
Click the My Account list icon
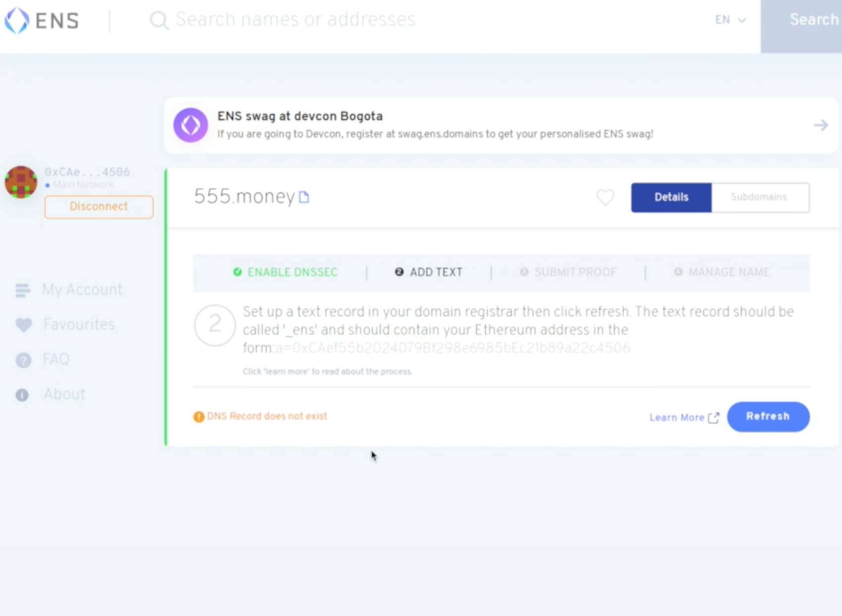23,290
